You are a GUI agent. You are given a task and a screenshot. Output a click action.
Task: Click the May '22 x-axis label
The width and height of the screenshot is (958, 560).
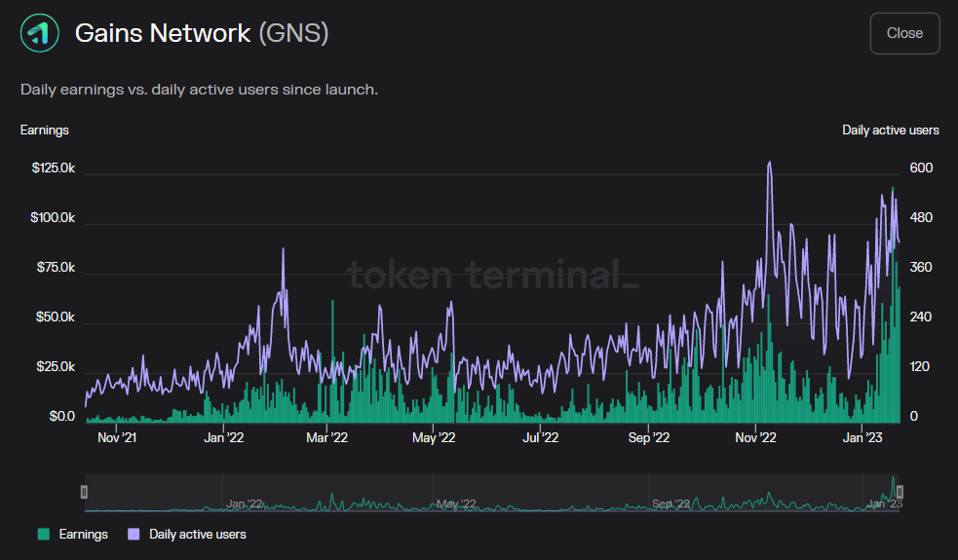433,438
